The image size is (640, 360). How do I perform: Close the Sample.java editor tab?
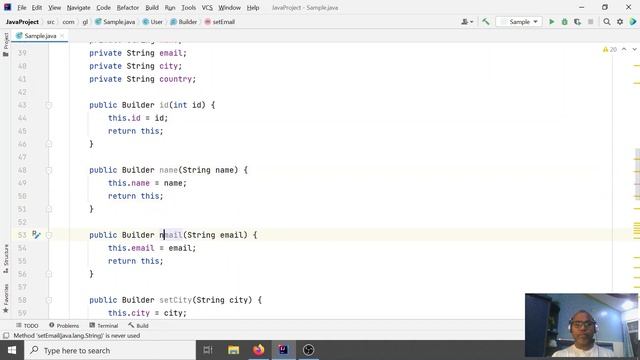[62, 36]
